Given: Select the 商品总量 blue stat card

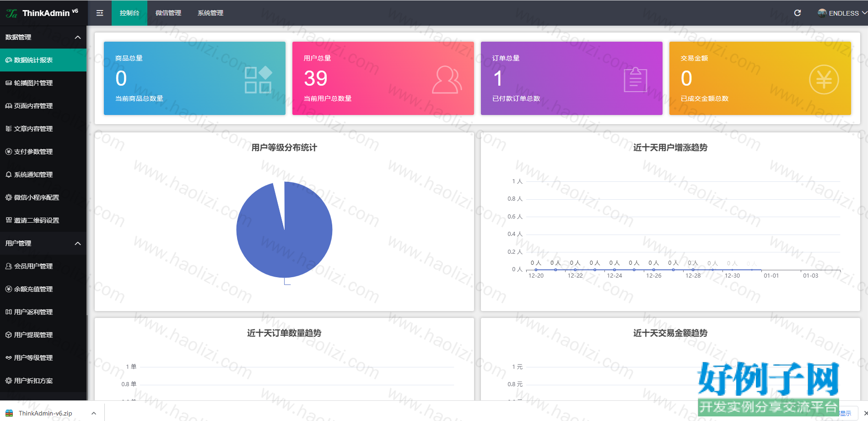Looking at the screenshot, I should click(x=194, y=78).
